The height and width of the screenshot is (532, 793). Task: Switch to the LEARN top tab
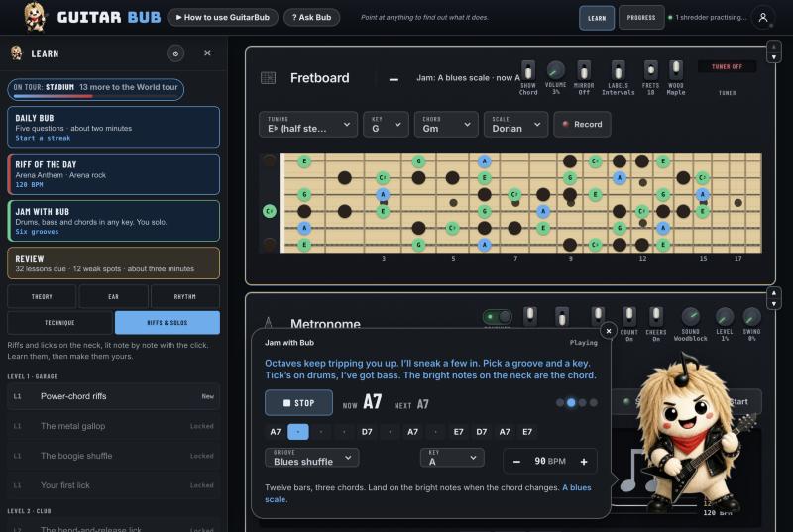tap(597, 18)
